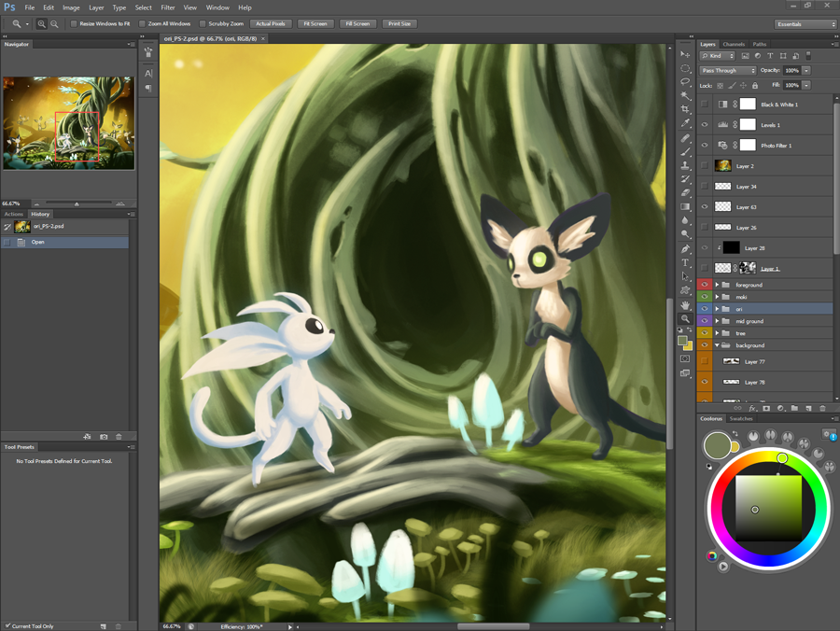Toggle Quick Mask mode in the toolbox
840x631 pixels.
(685, 358)
